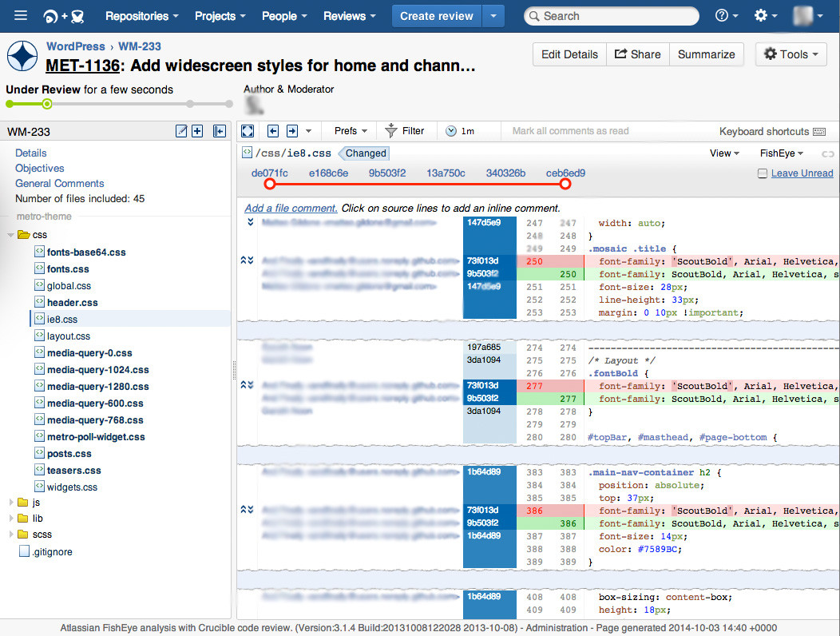Open WM-233 breadcrumb link
Screen dimensions: 840x636
tap(140, 46)
